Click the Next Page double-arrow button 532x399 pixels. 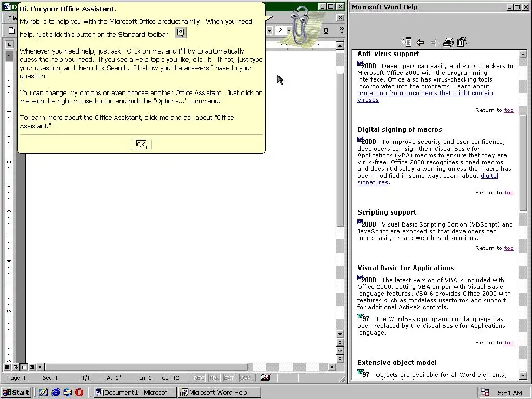point(340,358)
